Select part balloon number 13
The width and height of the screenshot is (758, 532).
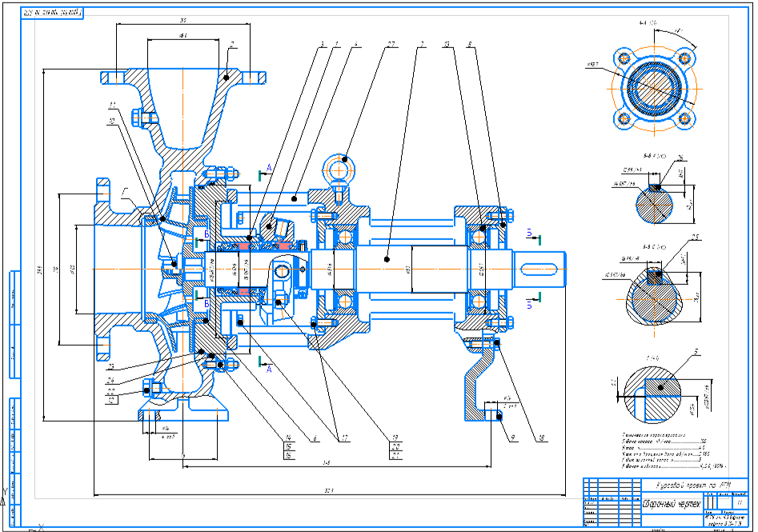(446, 45)
